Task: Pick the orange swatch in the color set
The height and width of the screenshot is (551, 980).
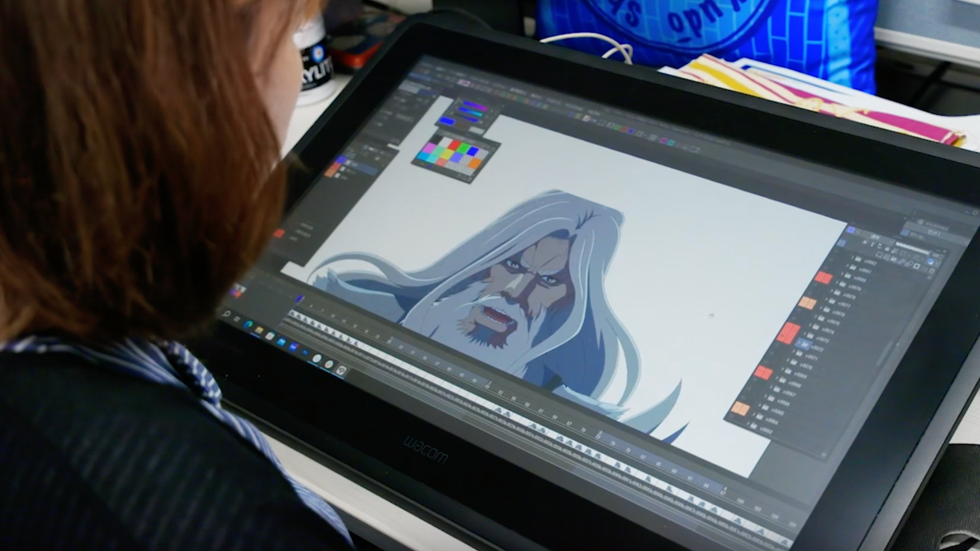Action: [475, 164]
